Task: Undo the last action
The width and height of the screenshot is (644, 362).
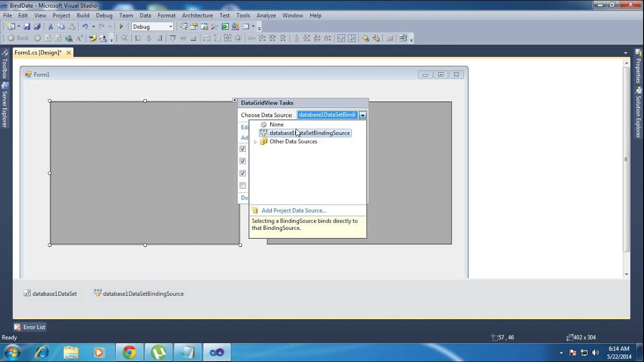Action: click(85, 27)
